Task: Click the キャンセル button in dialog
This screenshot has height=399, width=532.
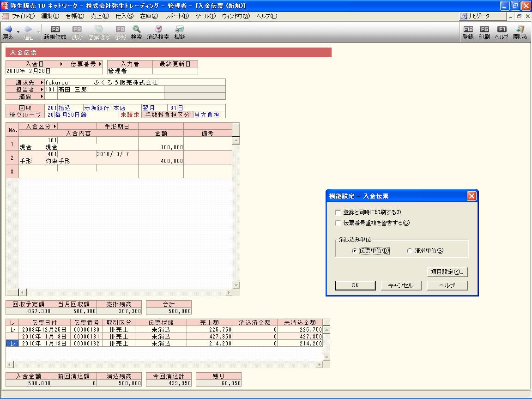Action: click(401, 285)
